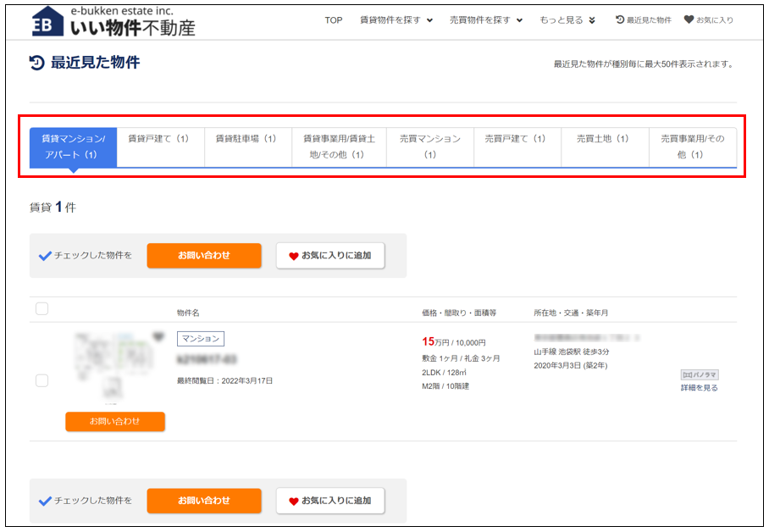Toggle the select-all checkbox in table header

[41, 309]
